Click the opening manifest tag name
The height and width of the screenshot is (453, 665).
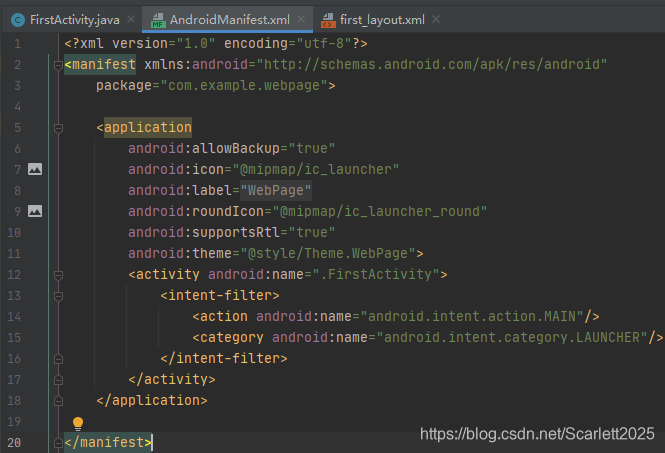click(103, 64)
